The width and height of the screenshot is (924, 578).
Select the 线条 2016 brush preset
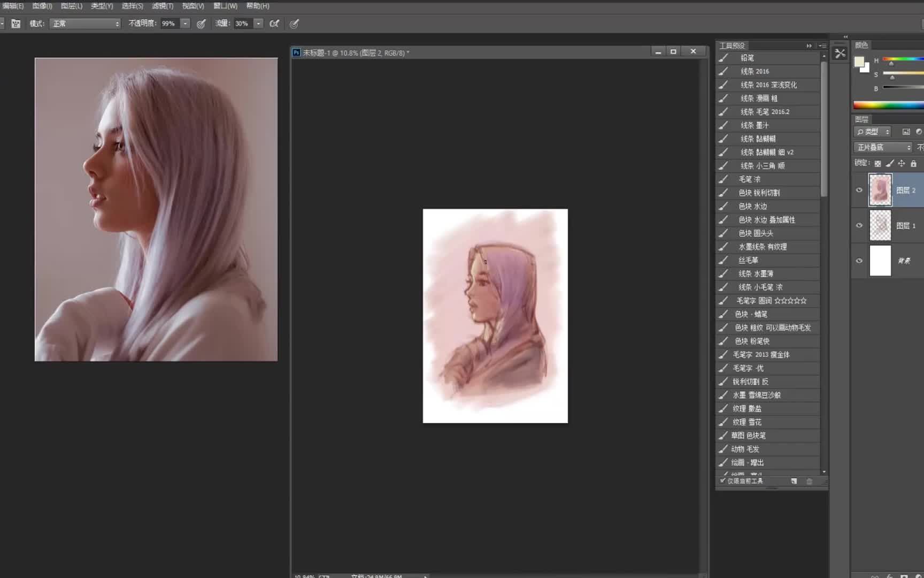point(754,71)
